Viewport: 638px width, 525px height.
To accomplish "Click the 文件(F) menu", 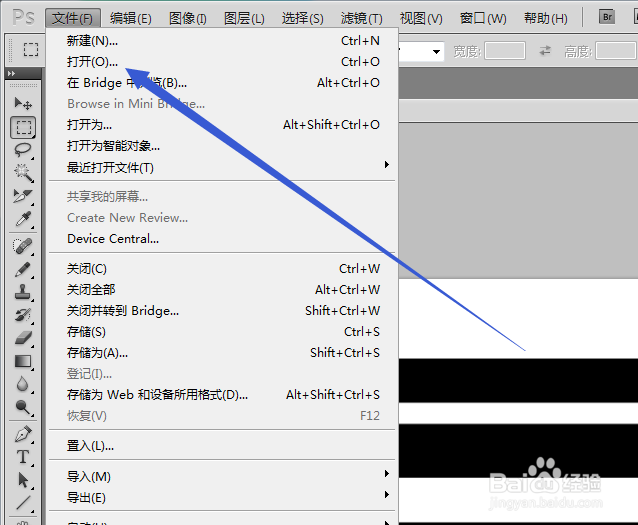I will pyautogui.click(x=73, y=18).
